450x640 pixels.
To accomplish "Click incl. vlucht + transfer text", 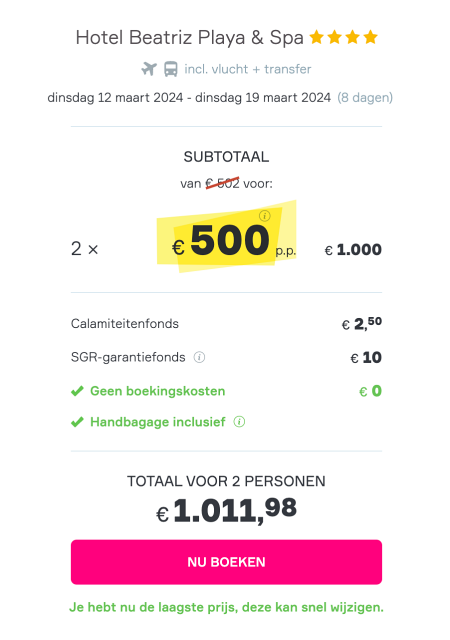I will tap(248, 69).
